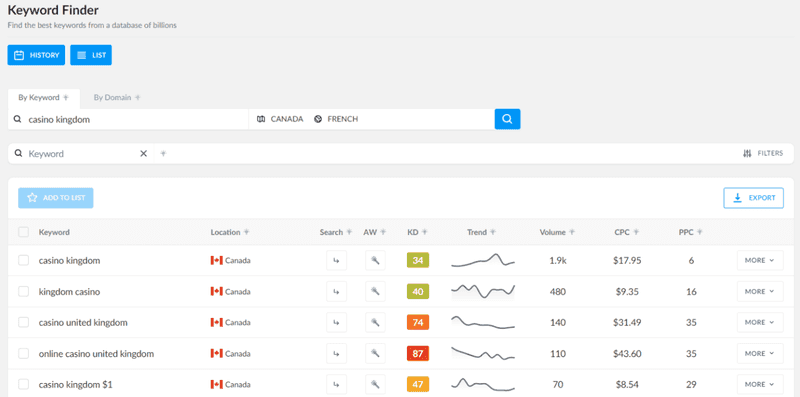Click Search arrow icon for casino kingdom $1
The image size is (800, 397).
click(336, 384)
